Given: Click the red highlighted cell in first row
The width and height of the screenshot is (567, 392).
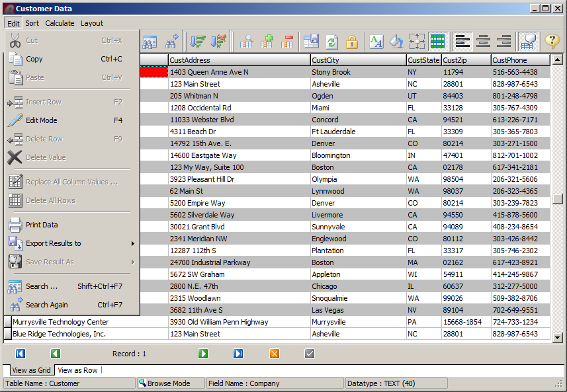Looking at the screenshot, I should click(153, 72).
